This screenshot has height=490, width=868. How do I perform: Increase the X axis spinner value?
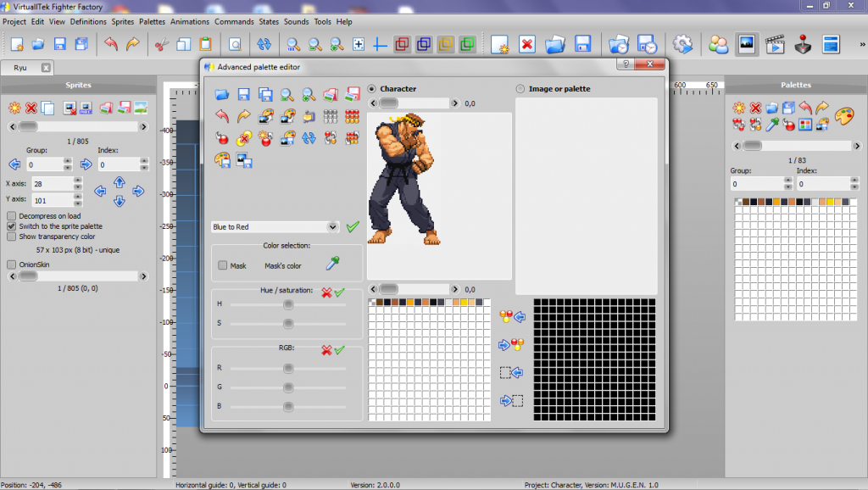coord(78,180)
